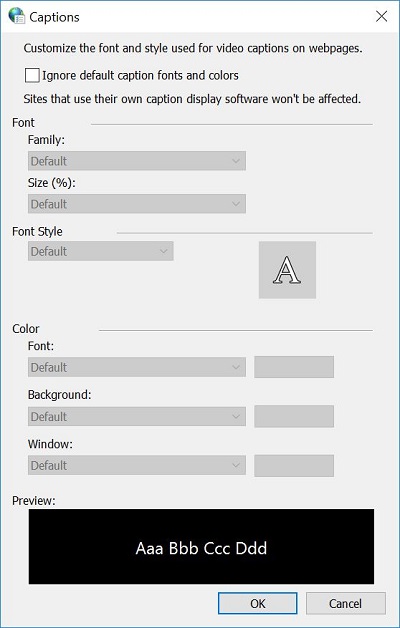Viewport: 400px width, 628px height.
Task: Confirm settings with the OK button
Action: point(257,603)
